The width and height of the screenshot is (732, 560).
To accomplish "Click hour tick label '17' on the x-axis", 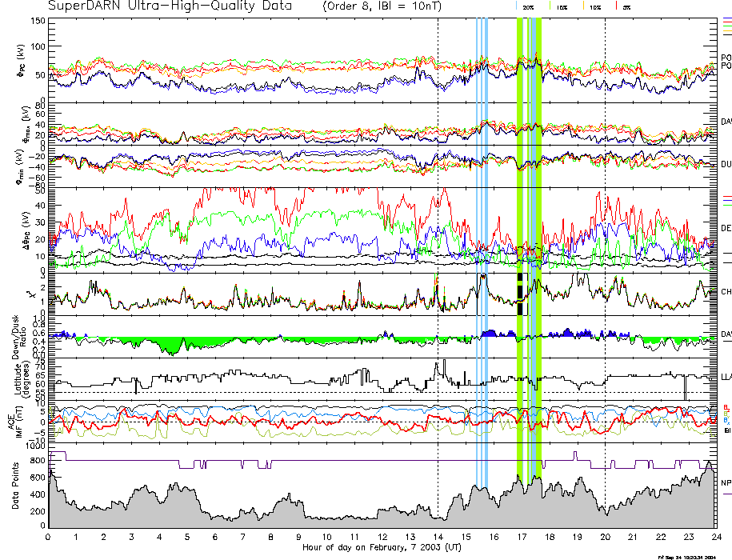I will (x=522, y=537).
